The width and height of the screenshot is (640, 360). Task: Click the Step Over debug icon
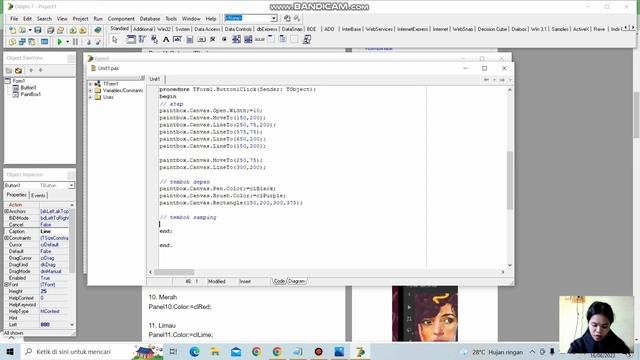coord(98,42)
